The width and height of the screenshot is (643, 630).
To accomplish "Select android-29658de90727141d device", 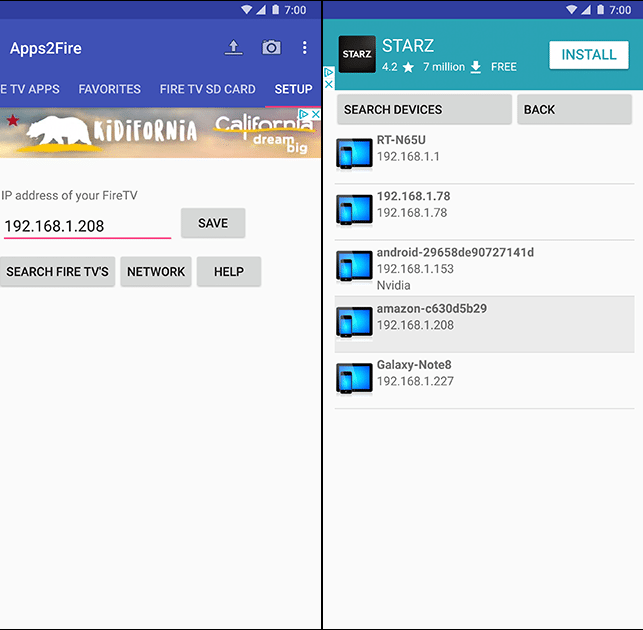I will [484, 268].
